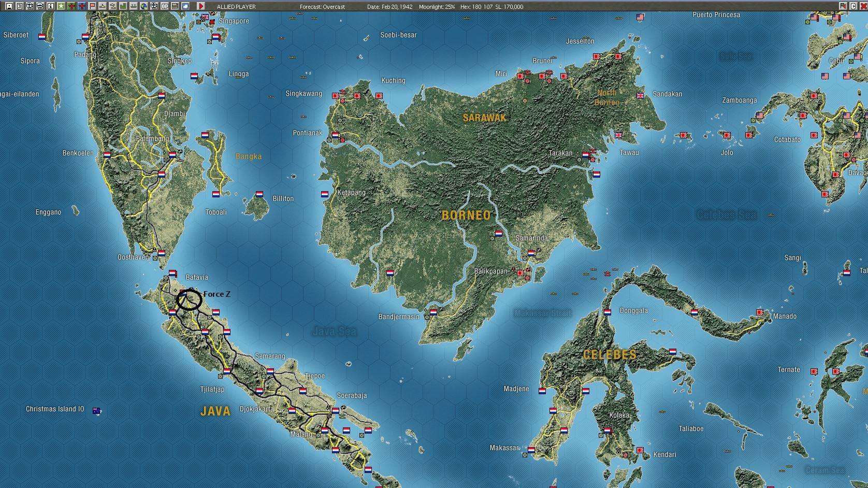Click the information 'i' toolbar icon

coord(50,6)
